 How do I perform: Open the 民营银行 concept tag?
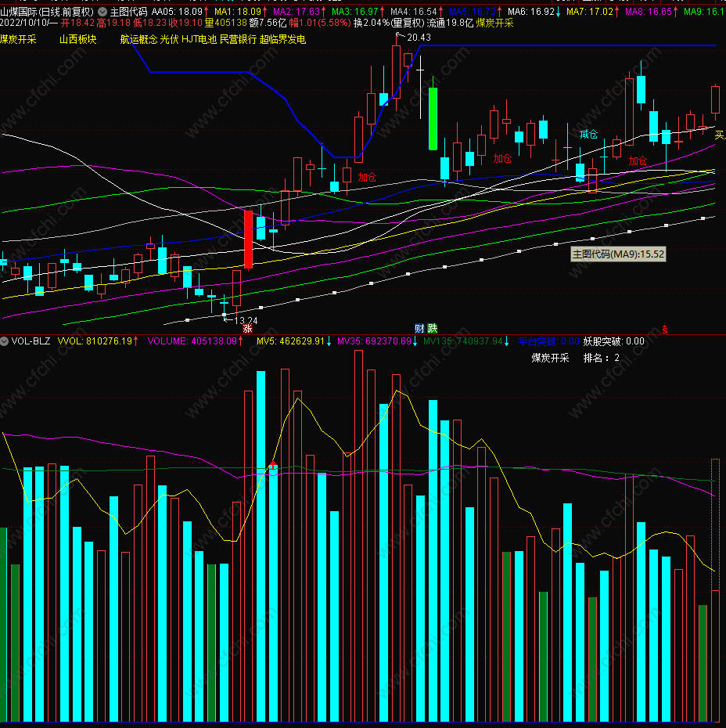coord(238,39)
